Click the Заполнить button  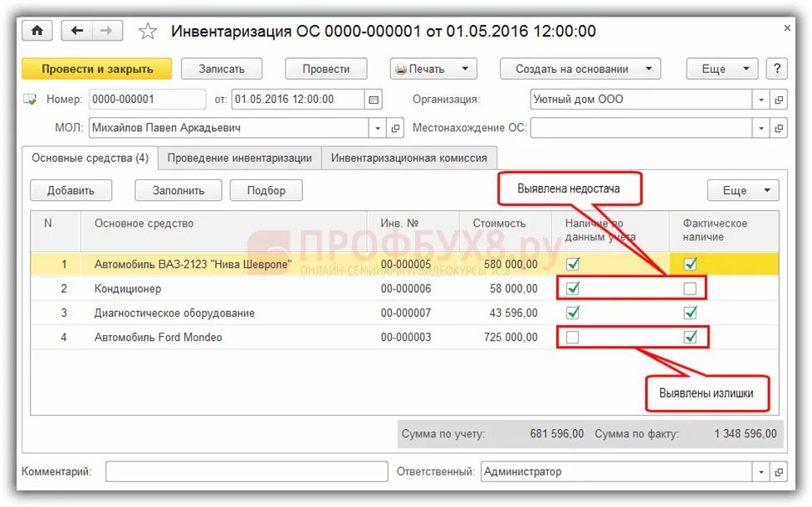(x=179, y=190)
